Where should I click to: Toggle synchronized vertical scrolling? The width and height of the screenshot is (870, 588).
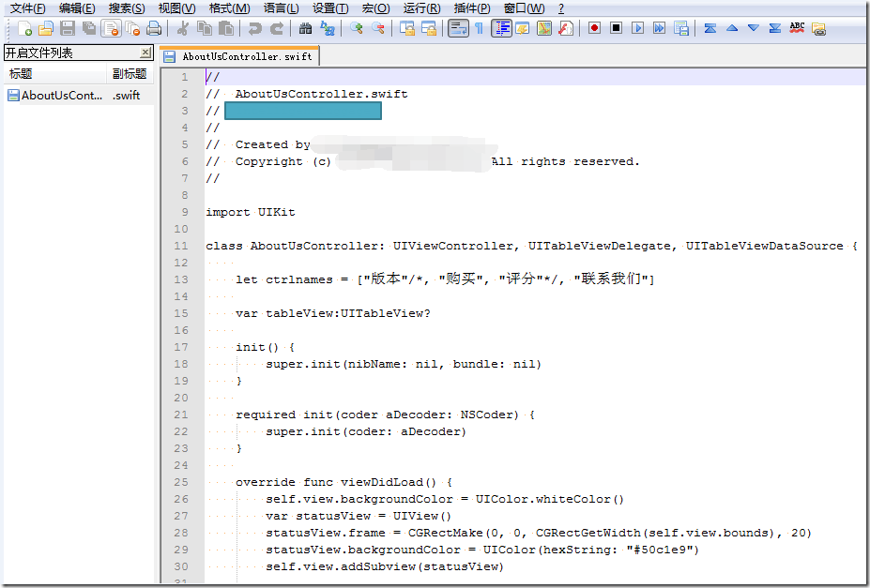pyautogui.click(x=407, y=28)
